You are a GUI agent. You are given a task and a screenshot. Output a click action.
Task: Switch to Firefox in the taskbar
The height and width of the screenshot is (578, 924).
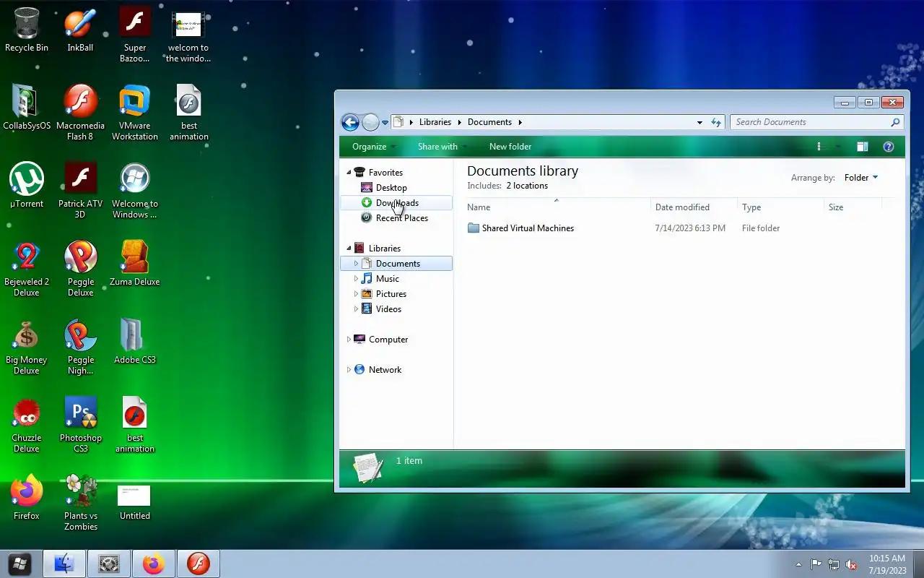pos(154,564)
